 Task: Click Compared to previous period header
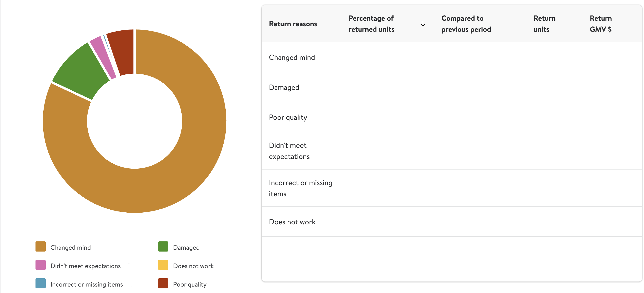pyautogui.click(x=466, y=24)
